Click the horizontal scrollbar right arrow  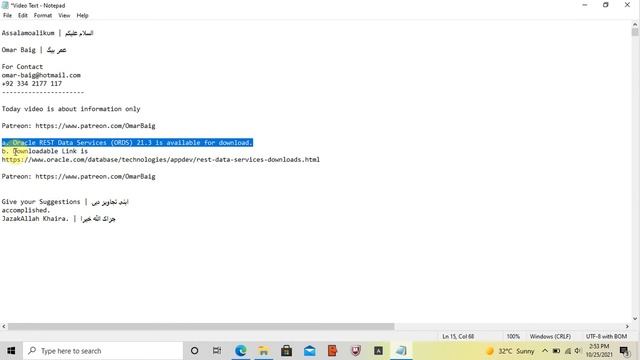point(627,327)
